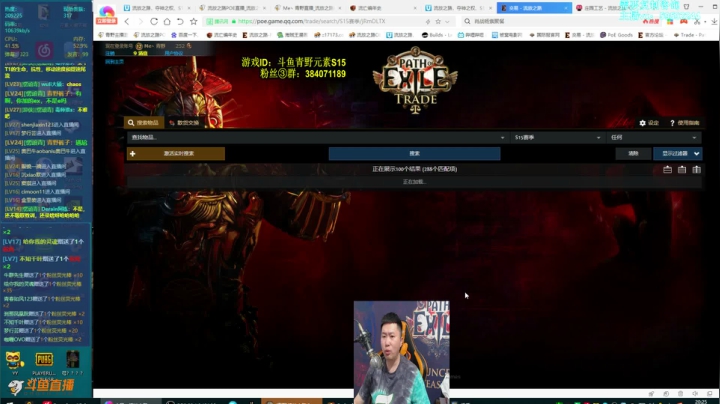Expand address bar dropdown chevron
Image resolution: width=720 pixels, height=404 pixels.
447,22
